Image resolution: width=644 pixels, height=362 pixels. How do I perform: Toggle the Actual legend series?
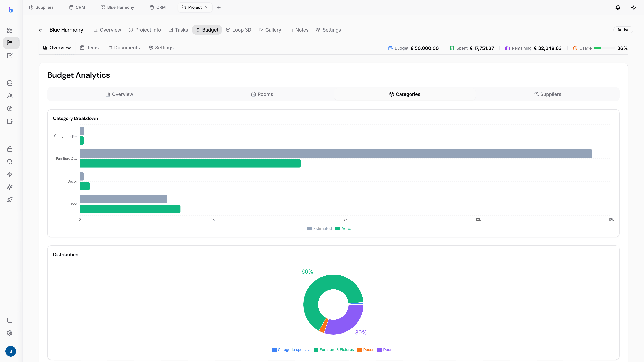pos(344,229)
